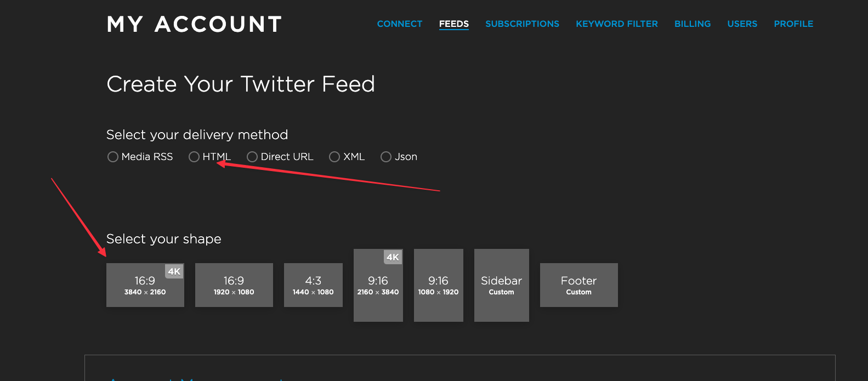Choose the Sidebar Custom shape

click(502, 285)
